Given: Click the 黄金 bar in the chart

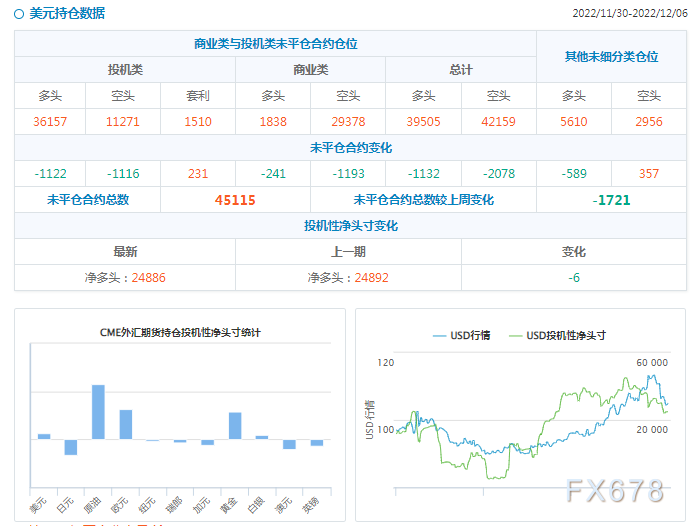Looking at the screenshot, I should 235,426.
